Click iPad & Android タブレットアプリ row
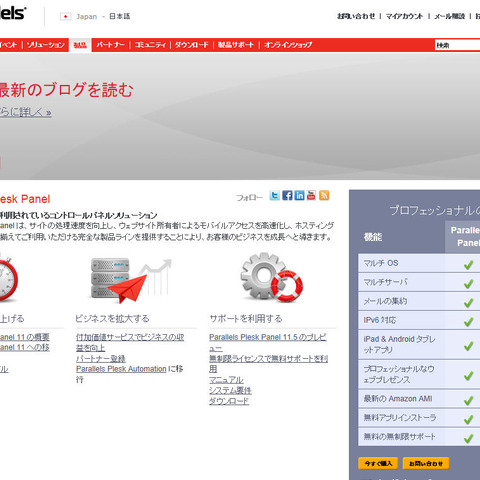480x480 pixels. coord(419,345)
